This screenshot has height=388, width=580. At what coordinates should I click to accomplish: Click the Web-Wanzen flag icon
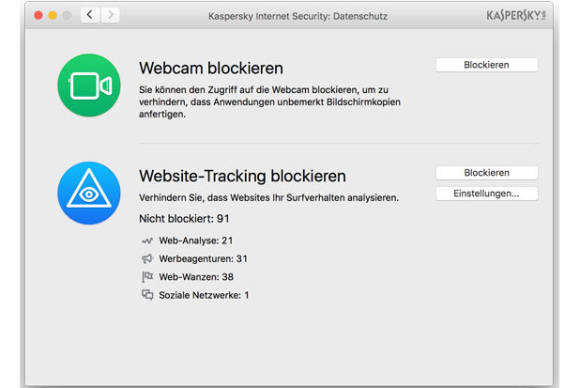coord(147,277)
